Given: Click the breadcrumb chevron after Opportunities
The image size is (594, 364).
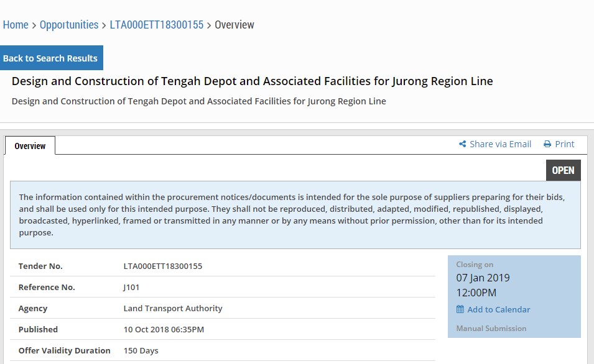Looking at the screenshot, I should tap(103, 25).
